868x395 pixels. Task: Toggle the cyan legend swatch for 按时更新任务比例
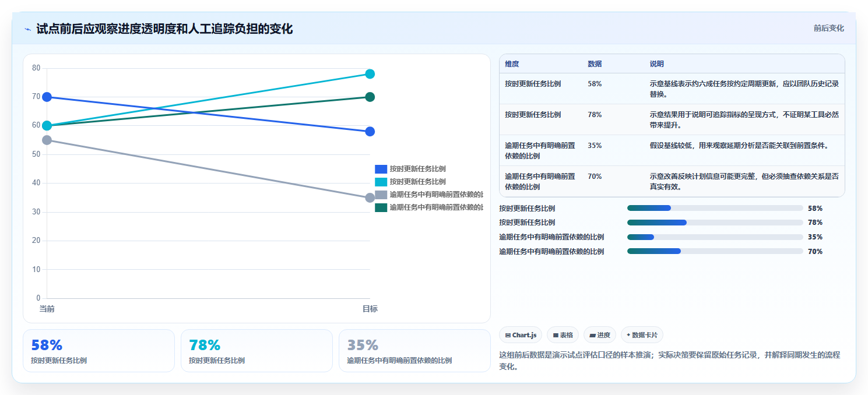coord(381,182)
